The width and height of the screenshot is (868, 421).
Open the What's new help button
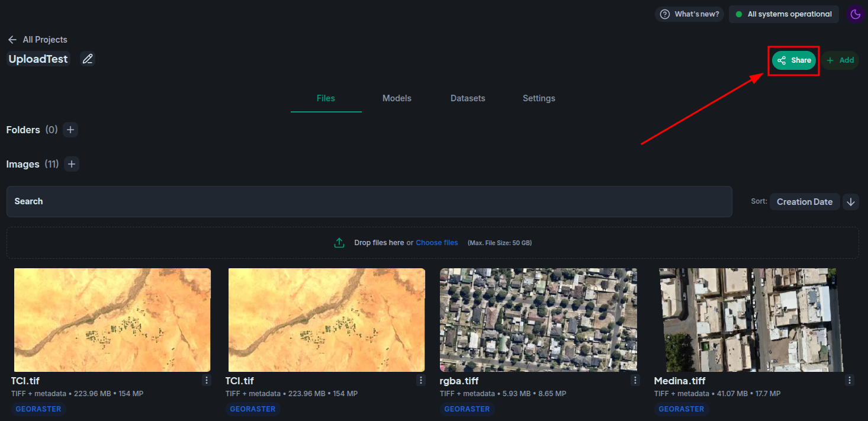[x=690, y=14]
